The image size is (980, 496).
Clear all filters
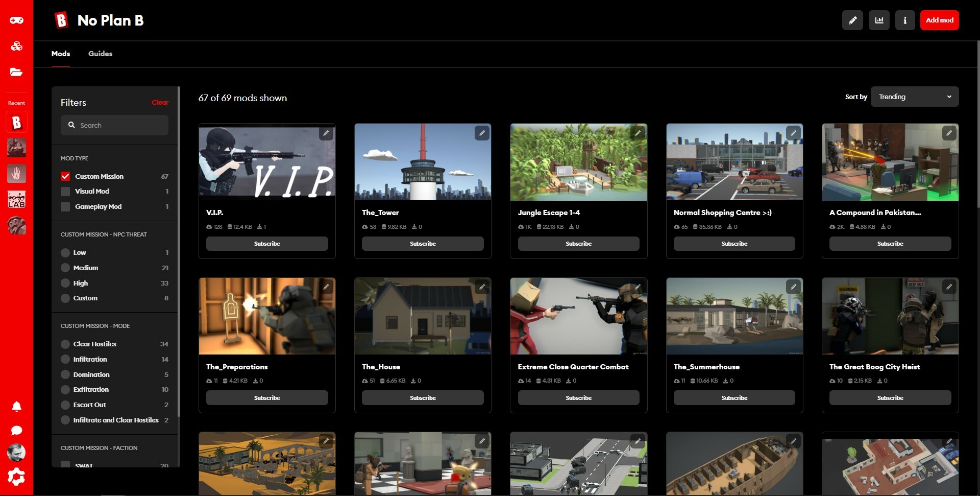(160, 103)
